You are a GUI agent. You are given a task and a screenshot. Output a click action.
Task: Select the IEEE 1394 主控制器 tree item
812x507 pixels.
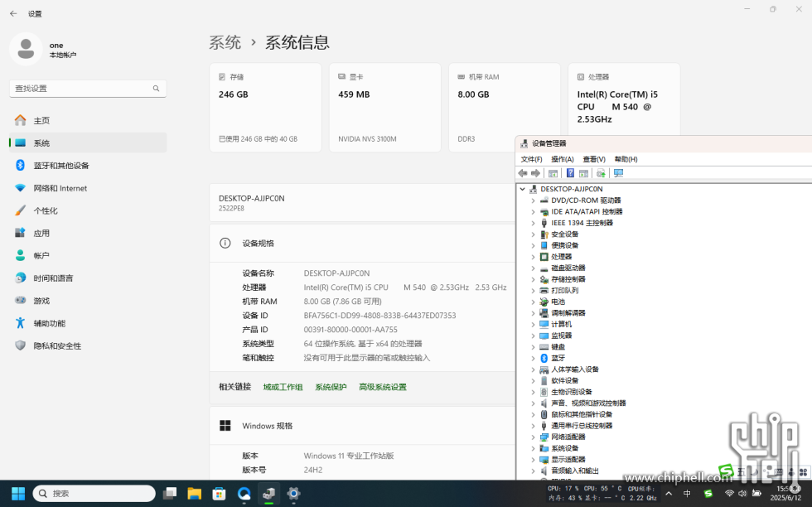(582, 223)
